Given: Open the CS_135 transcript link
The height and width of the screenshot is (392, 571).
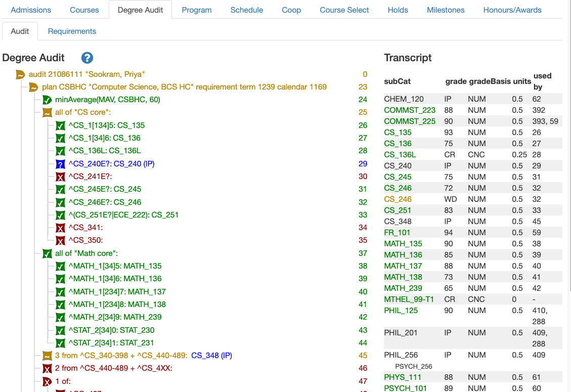Looking at the screenshot, I should (x=399, y=132).
